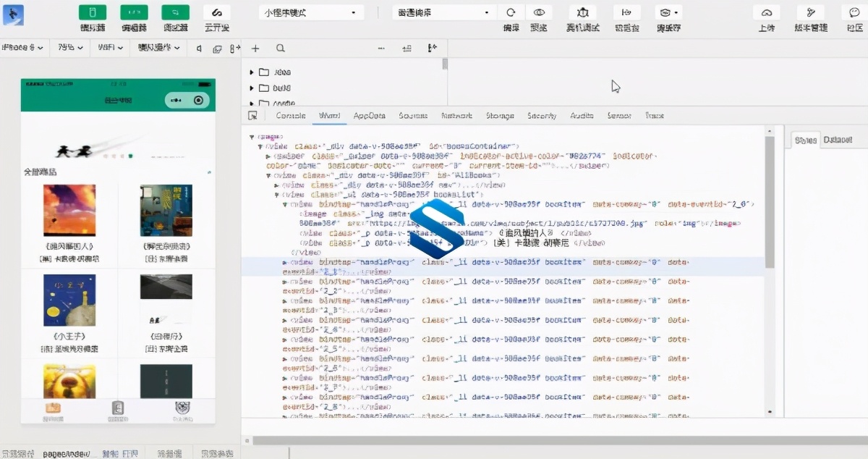This screenshot has height=459, width=868.
Task: Click the app logo avatar
Action: click(x=13, y=14)
